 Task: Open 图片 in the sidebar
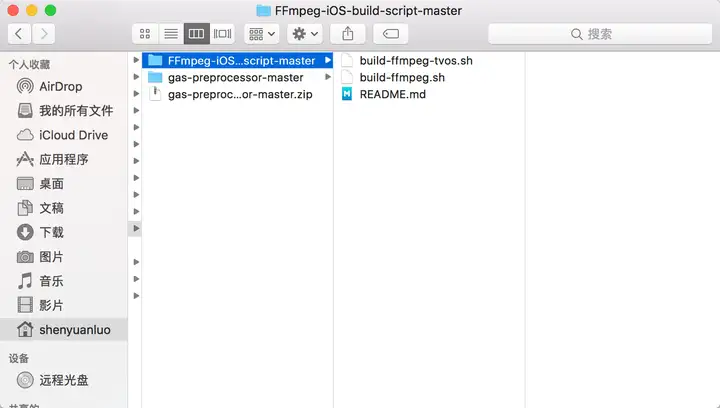pyautogui.click(x=64, y=257)
